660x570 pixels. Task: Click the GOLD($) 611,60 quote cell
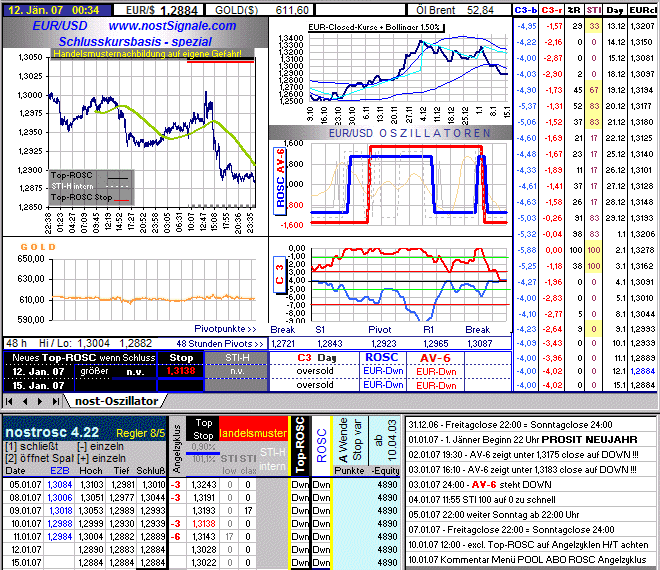tap(260, 10)
